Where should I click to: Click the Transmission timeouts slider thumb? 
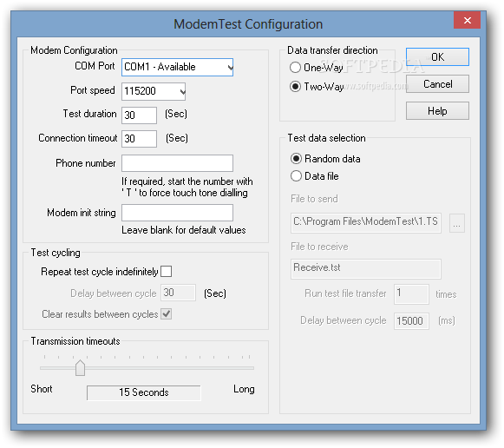(x=80, y=368)
